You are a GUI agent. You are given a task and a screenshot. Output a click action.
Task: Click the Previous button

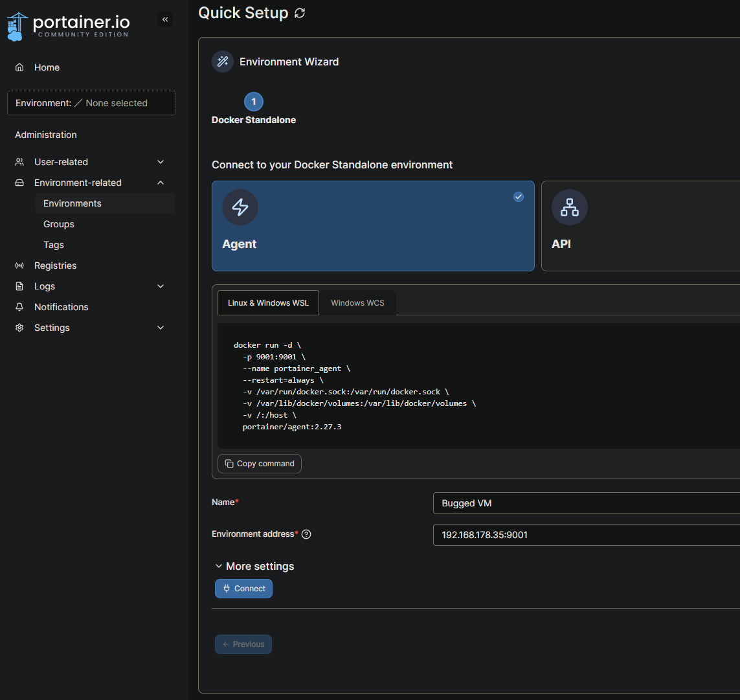[243, 644]
